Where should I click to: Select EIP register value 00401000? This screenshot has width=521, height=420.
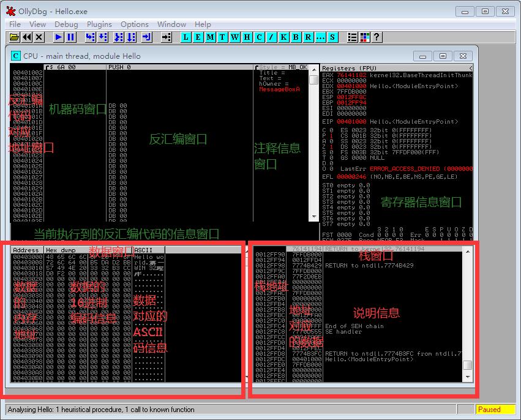(351, 122)
